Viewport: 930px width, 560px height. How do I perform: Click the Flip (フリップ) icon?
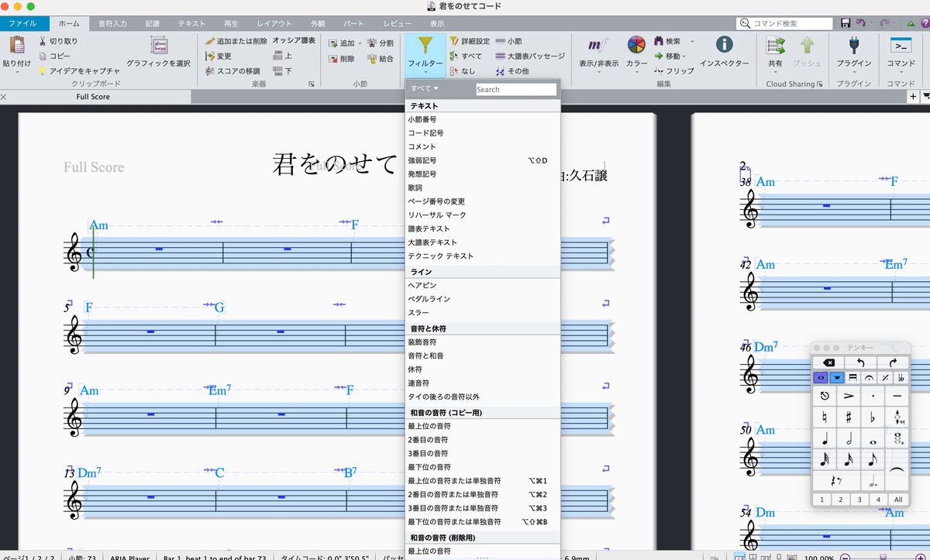coord(659,70)
